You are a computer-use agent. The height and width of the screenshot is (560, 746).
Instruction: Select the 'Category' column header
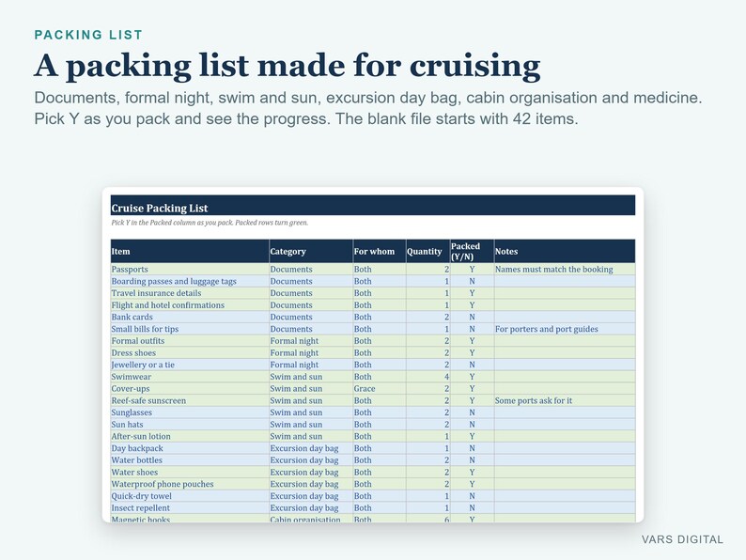pyautogui.click(x=311, y=251)
